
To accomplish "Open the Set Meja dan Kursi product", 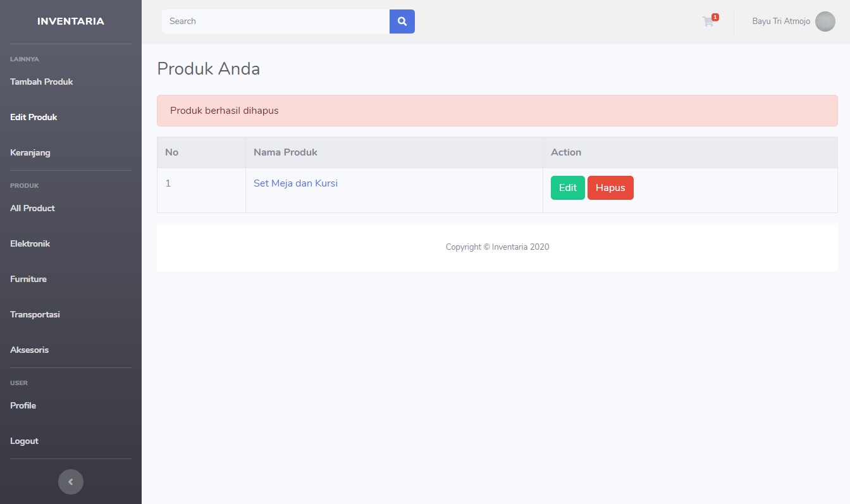I will (295, 183).
